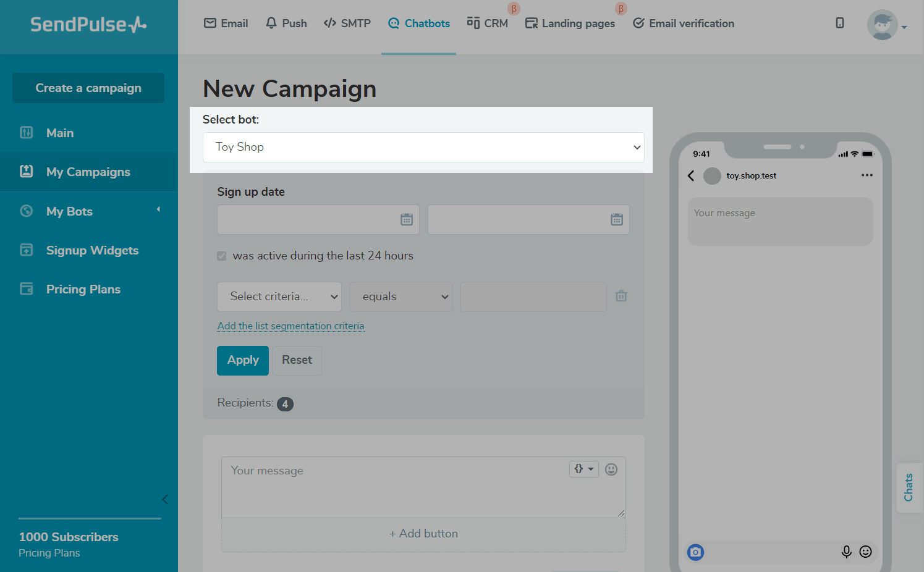Open the variables curly braces menu

pyautogui.click(x=583, y=469)
